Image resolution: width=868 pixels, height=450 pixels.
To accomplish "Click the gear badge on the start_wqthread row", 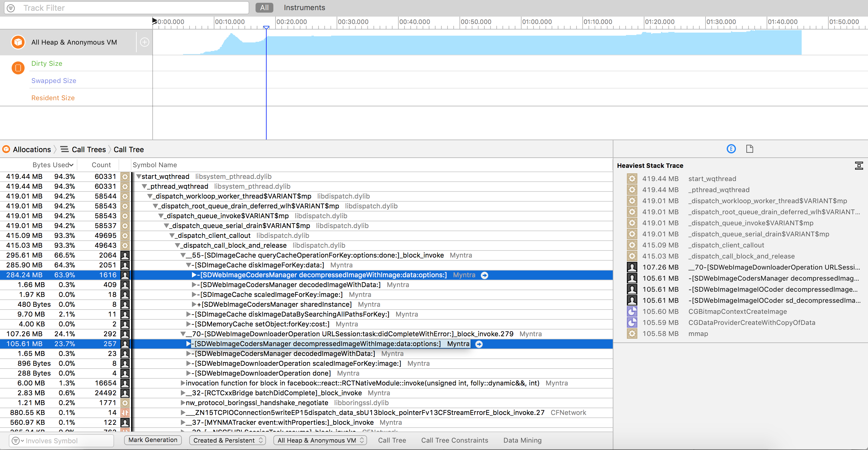I will tap(125, 176).
